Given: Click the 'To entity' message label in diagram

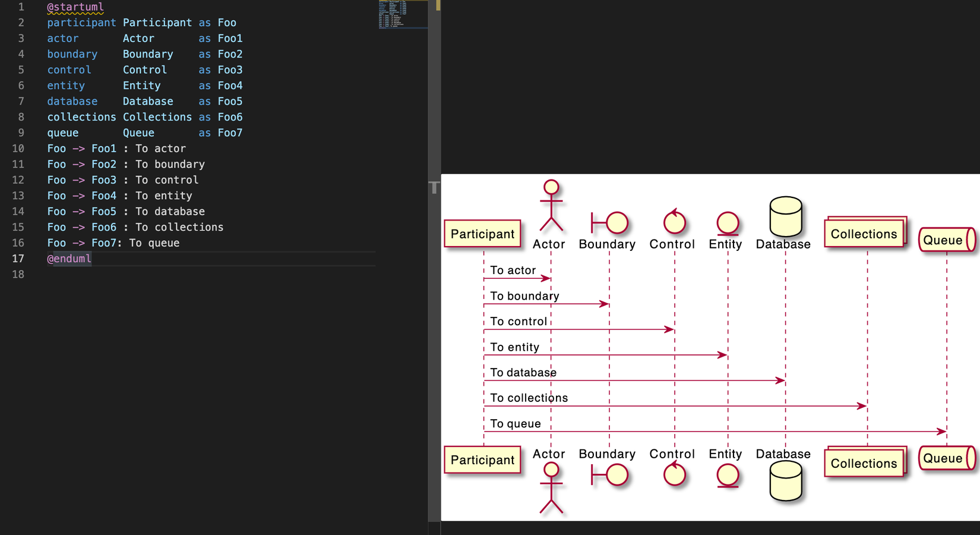Looking at the screenshot, I should click(x=515, y=347).
